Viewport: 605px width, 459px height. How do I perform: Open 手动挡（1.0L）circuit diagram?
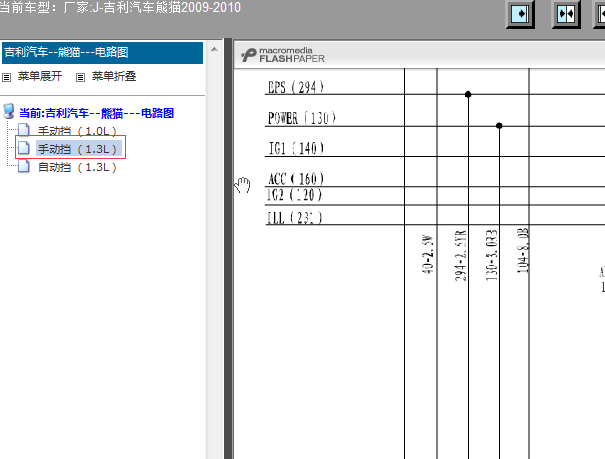coord(77,131)
